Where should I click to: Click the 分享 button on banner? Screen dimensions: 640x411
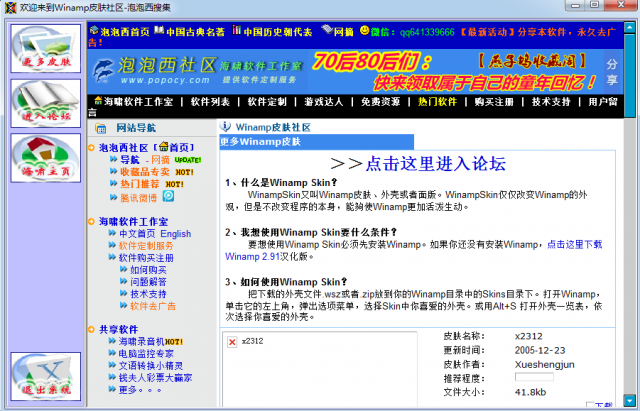[611, 72]
